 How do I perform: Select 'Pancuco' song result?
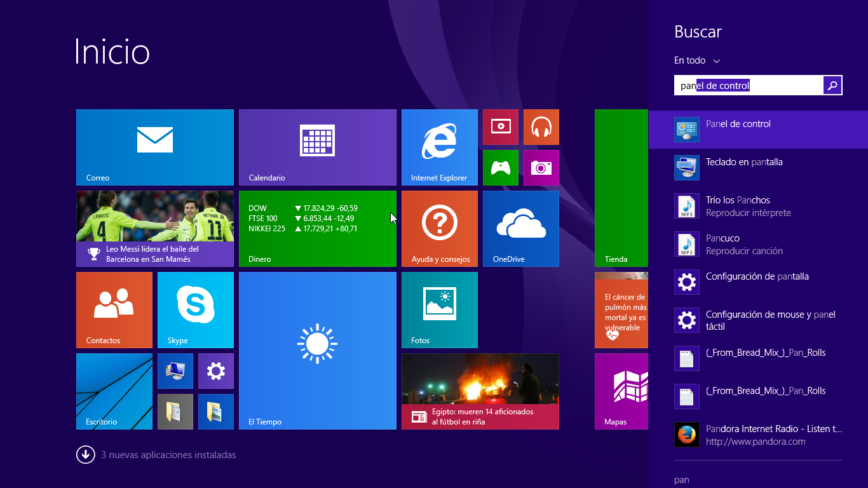pyautogui.click(x=759, y=244)
